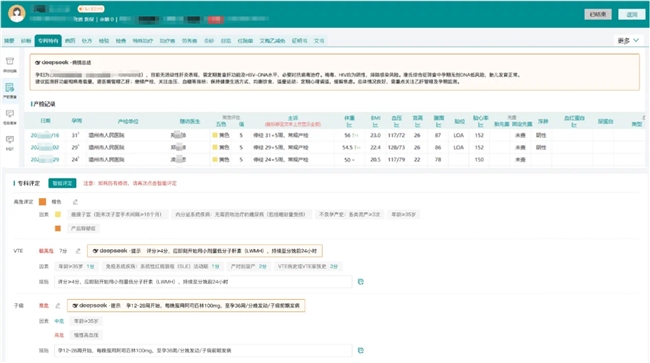This screenshot has height=363, width=650.
Task: Open the 治疗单 tab
Action: click(x=167, y=41)
